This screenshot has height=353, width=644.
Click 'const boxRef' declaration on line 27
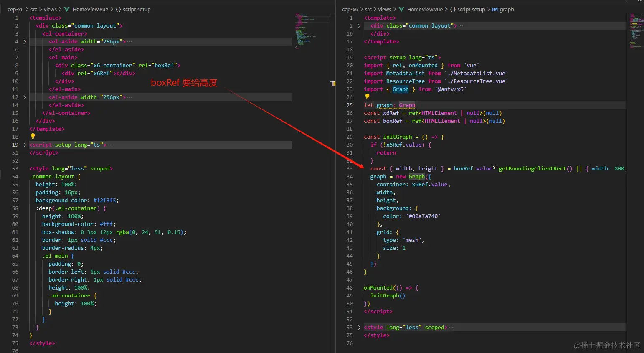click(383, 121)
